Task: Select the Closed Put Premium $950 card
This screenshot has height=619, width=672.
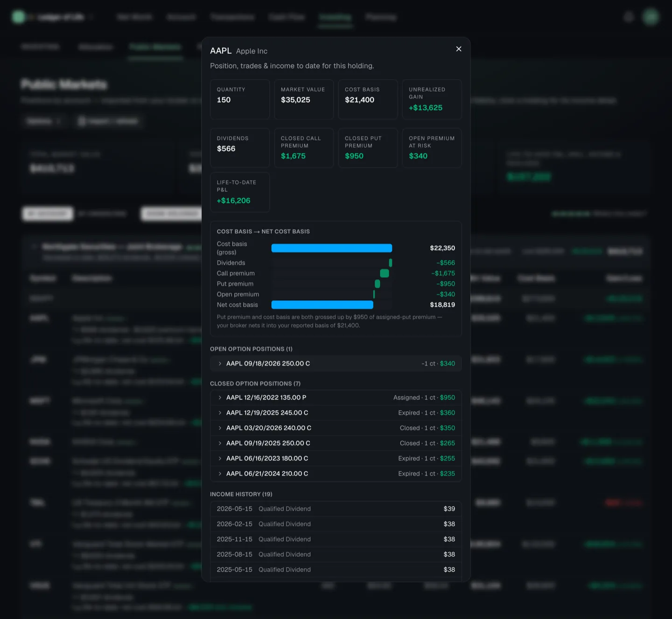Action: coord(368,148)
